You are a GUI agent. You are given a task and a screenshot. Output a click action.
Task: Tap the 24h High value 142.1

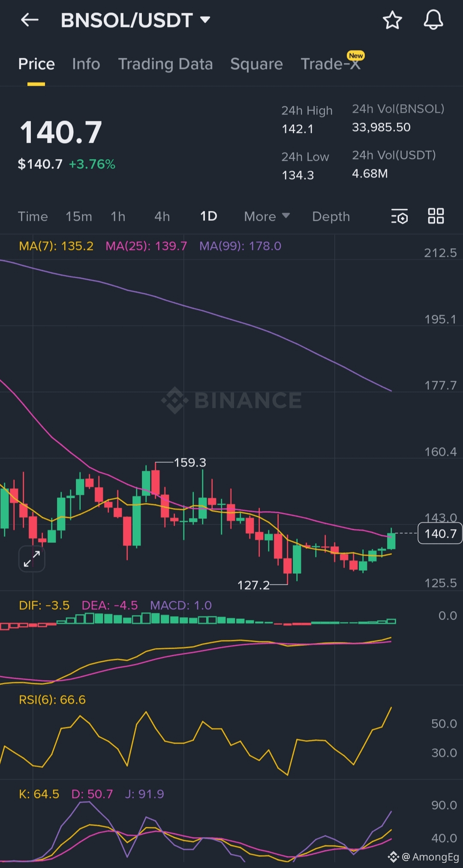pos(298,129)
